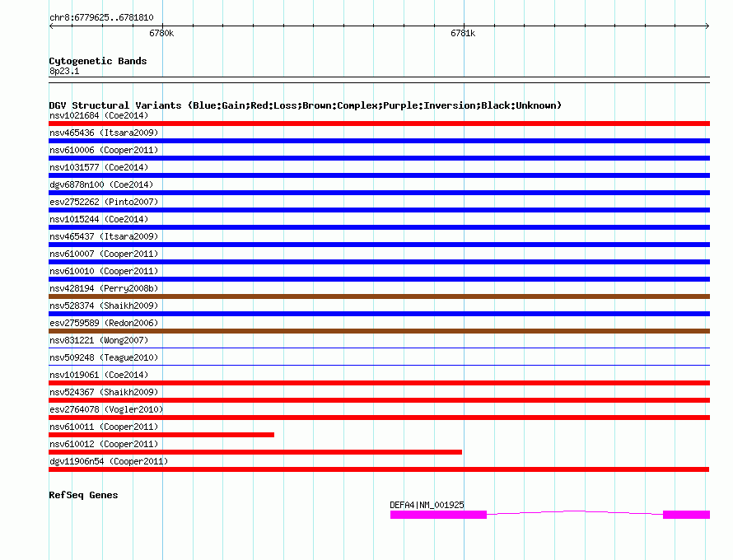The width and height of the screenshot is (733, 560).
Task: Select the blue nsv465437 variant bar
Action: [x=379, y=245]
